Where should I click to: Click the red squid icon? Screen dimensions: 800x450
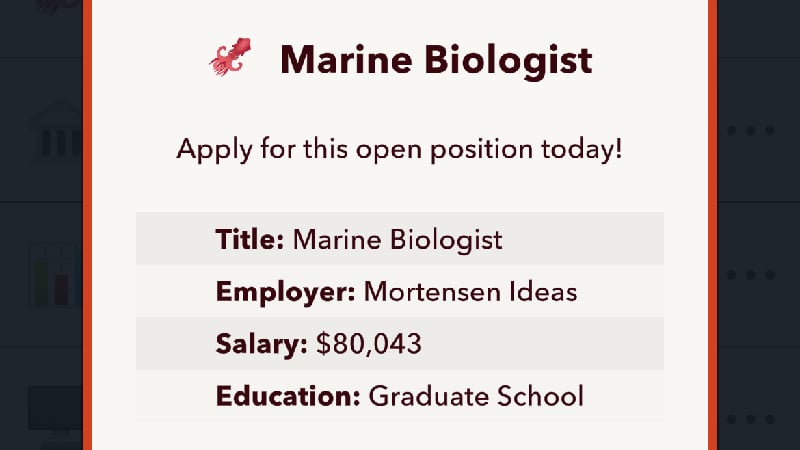point(230,57)
